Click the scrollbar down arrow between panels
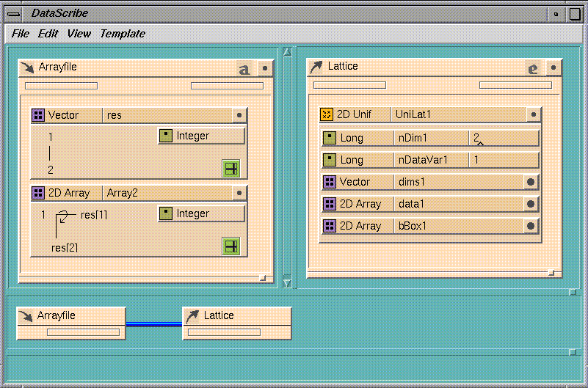Image resolution: width=588 pixels, height=388 pixels. click(287, 282)
